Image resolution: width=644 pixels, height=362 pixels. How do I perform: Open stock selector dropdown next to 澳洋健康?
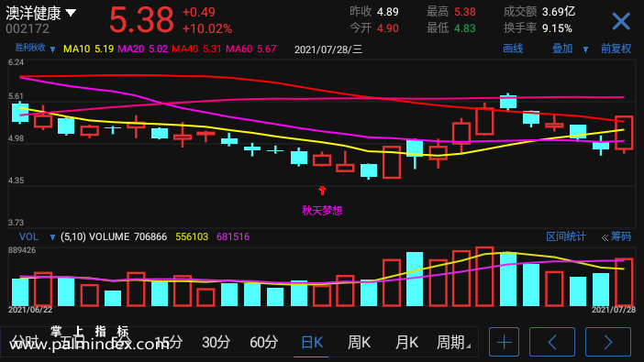[x=71, y=13]
